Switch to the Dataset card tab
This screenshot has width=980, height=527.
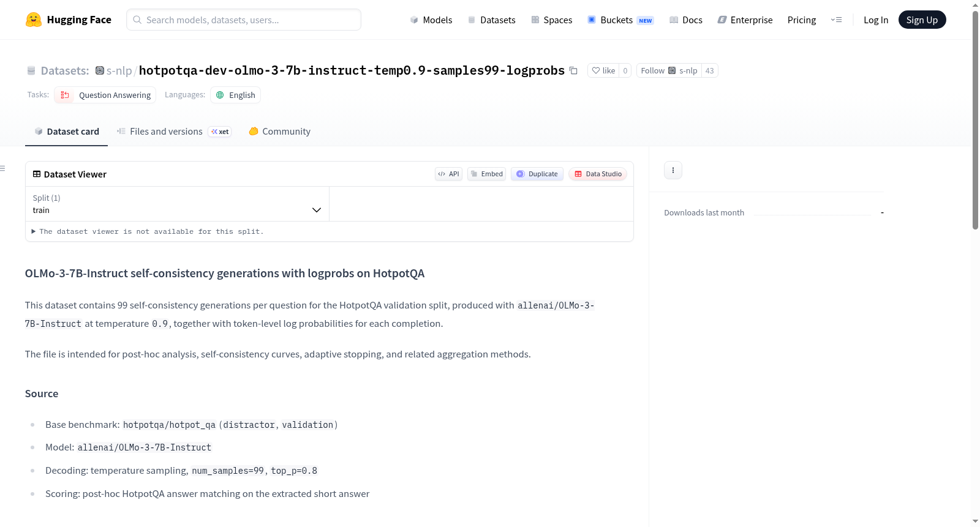[66, 132]
